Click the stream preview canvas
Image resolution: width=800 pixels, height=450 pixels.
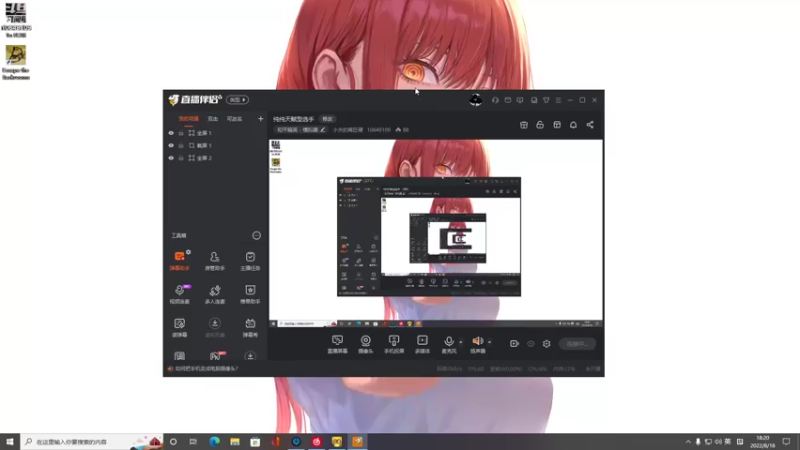[x=436, y=233]
